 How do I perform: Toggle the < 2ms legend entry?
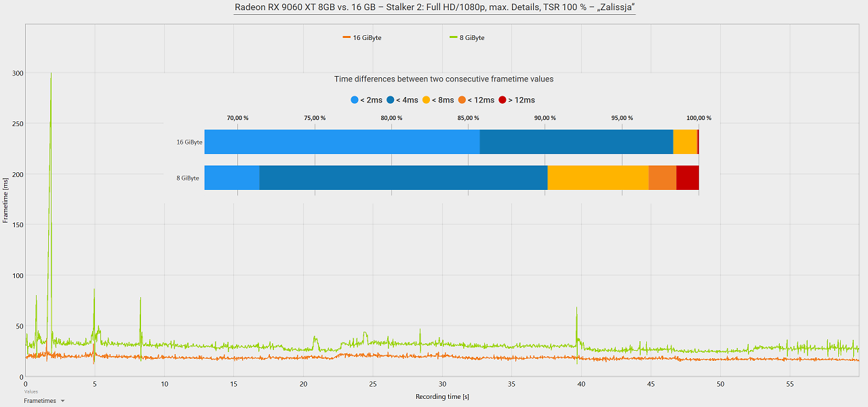[x=367, y=100]
